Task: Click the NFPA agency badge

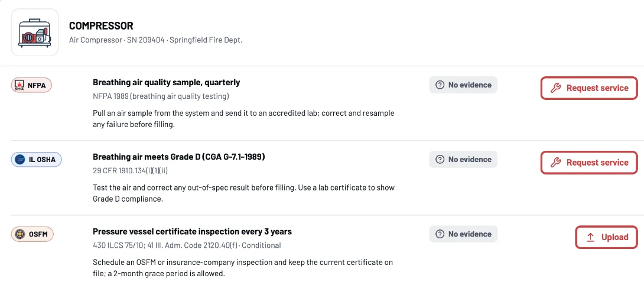Action: click(x=31, y=86)
